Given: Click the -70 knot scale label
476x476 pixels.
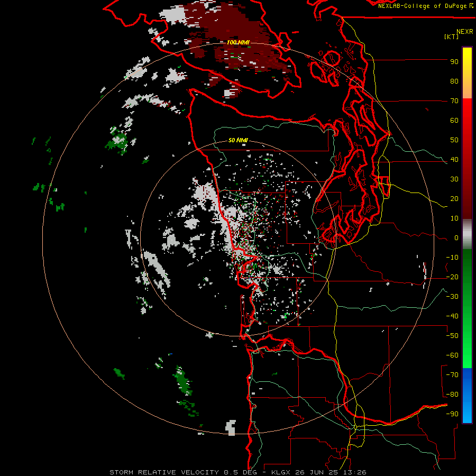Looking at the screenshot, I should click(x=452, y=375).
